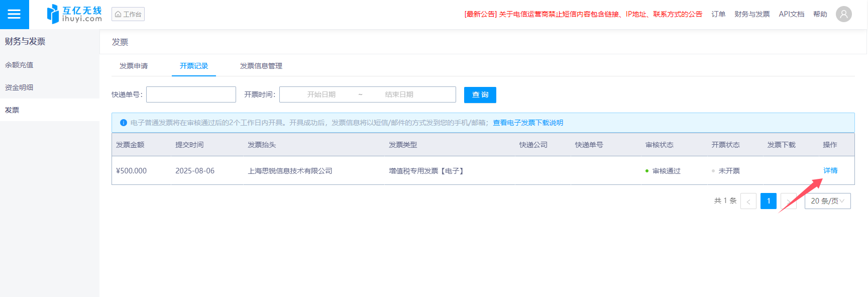Switch to the 发票信息管理 tab
The image size is (868, 297).
(x=261, y=66)
